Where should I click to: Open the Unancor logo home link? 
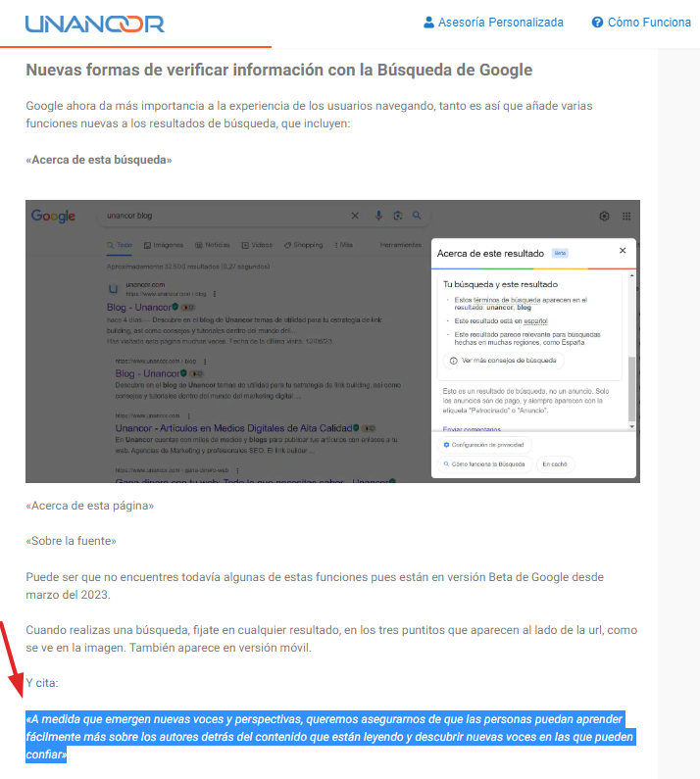point(94,24)
